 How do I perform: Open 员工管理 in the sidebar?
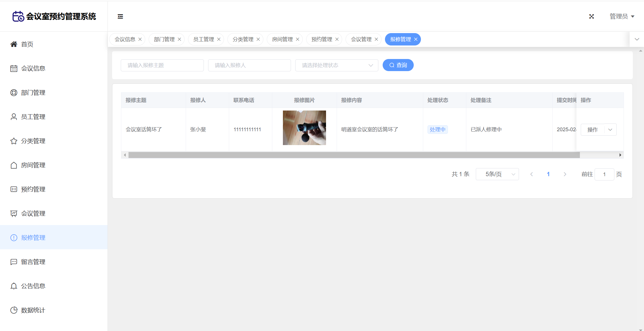33,117
